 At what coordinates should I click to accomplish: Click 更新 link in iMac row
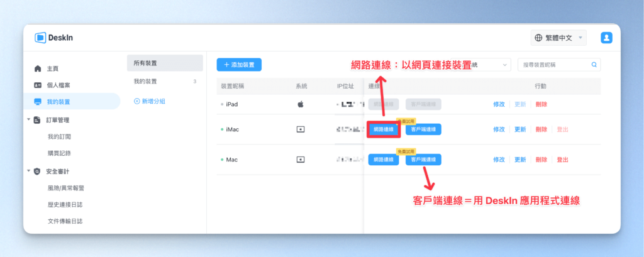[520, 129]
